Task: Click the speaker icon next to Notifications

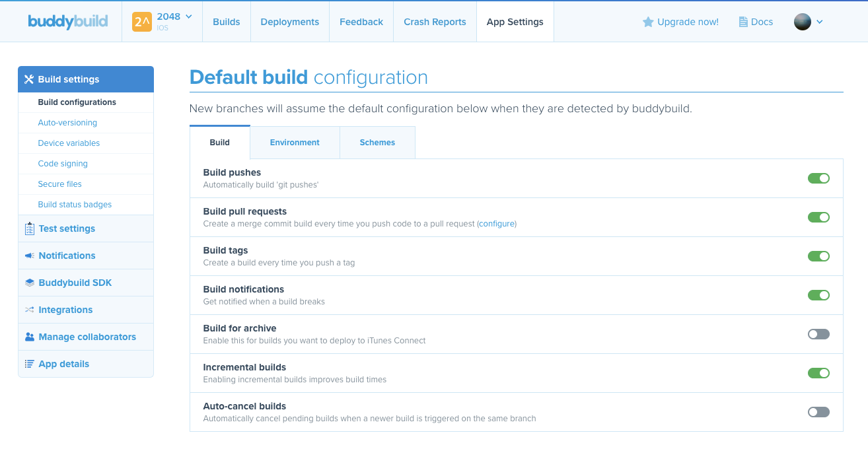Action: pyautogui.click(x=28, y=255)
